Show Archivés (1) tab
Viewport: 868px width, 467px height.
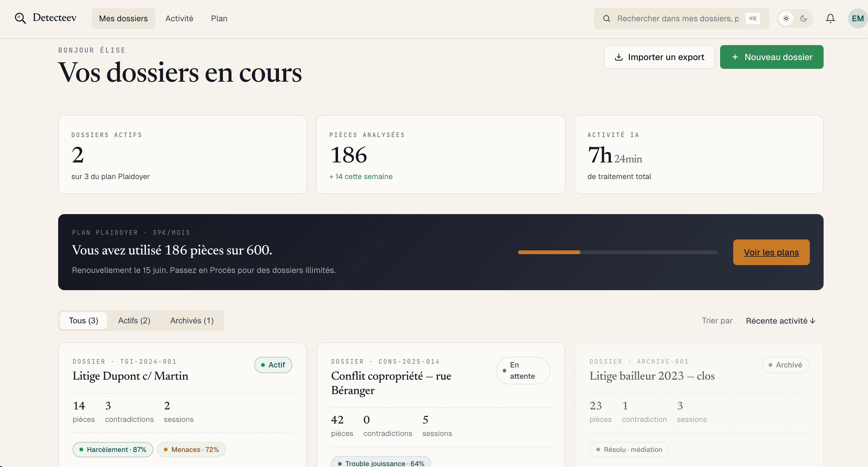(192, 321)
